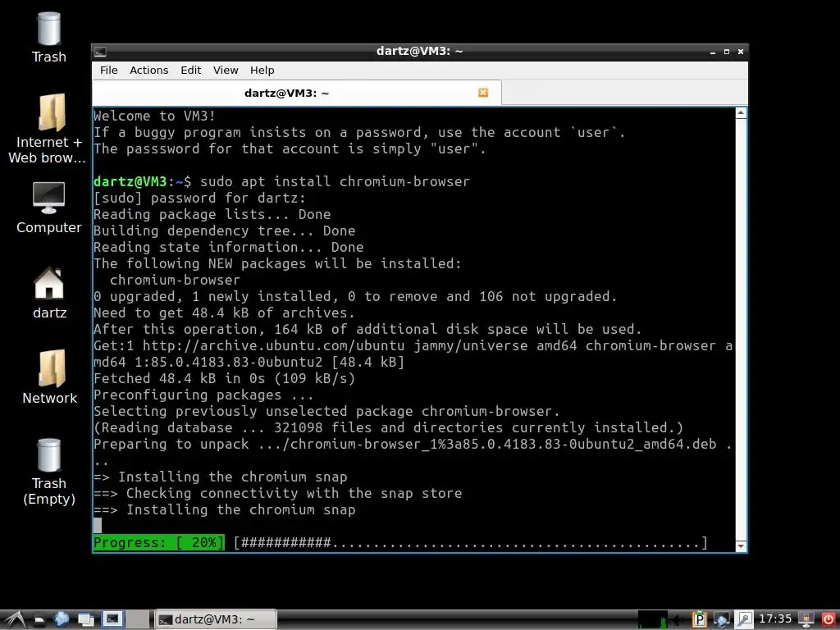
Task: Click 'Preparing to unpack' line
Action: pyautogui.click(x=413, y=444)
